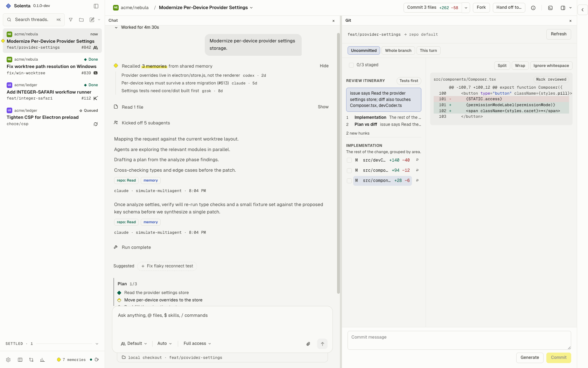
Task: Toggle Ignore whitespace in diff view
Action: pyautogui.click(x=551, y=66)
